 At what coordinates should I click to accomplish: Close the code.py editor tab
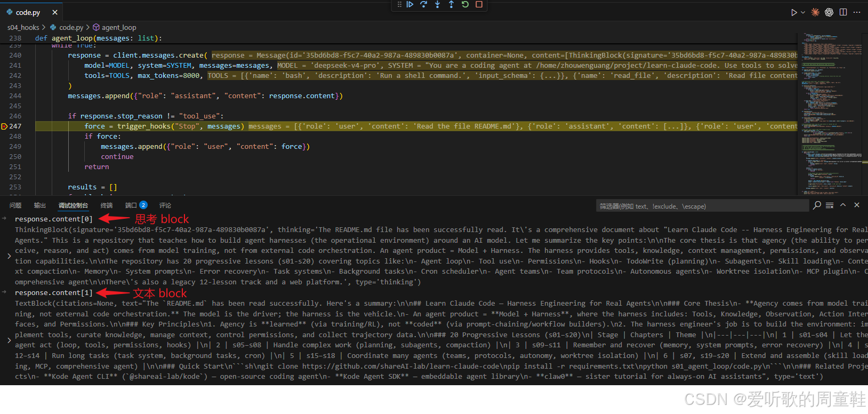coord(55,12)
